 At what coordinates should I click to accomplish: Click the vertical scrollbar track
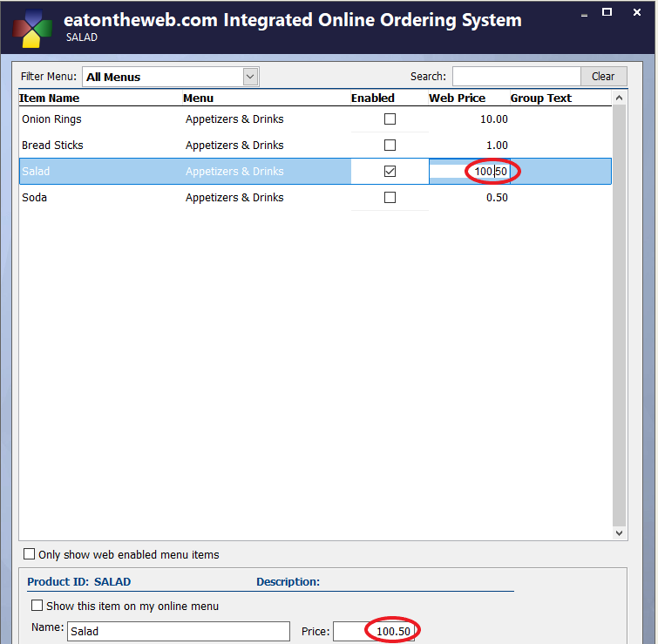click(x=619, y=315)
